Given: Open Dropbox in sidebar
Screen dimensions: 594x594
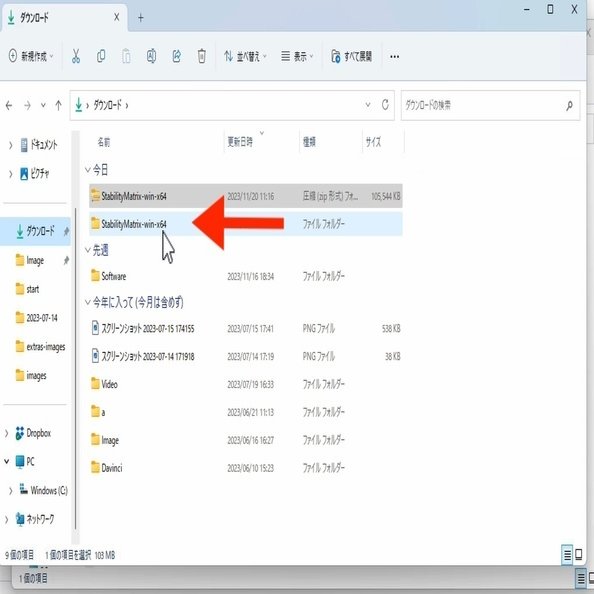Looking at the screenshot, I should coord(33,433).
